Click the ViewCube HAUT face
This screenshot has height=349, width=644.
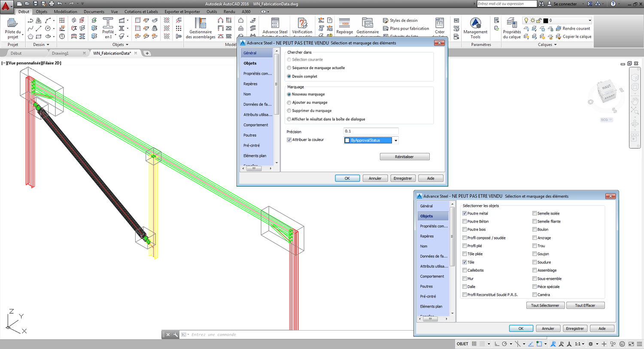click(606, 88)
